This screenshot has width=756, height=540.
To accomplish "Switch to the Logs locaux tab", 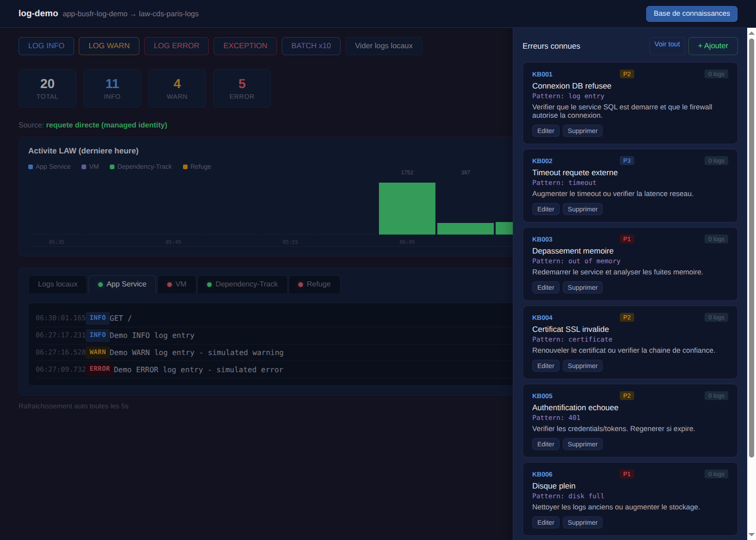I will point(57,284).
